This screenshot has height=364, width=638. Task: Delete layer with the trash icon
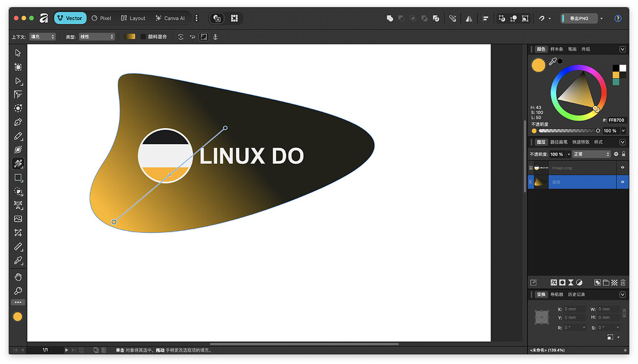click(x=623, y=282)
